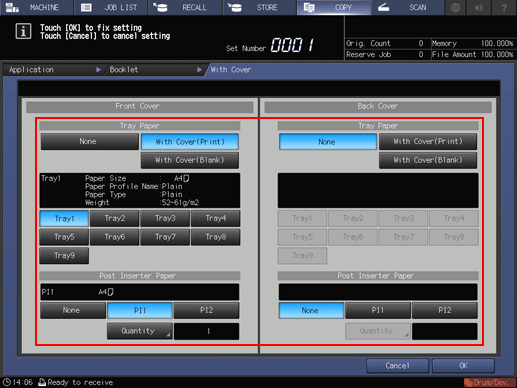517x388 pixels.
Task: Switch to the JOB LIST tab
Action: click(x=111, y=7)
